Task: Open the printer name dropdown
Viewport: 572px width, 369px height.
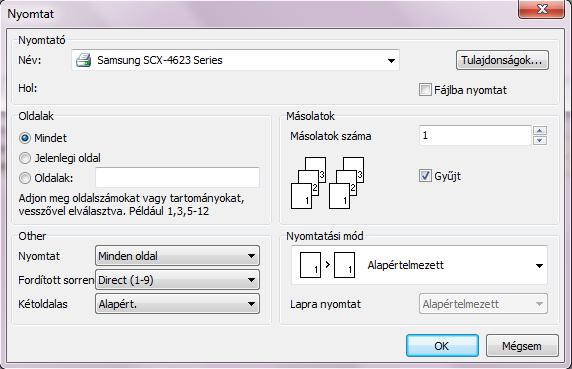Action: point(236,60)
